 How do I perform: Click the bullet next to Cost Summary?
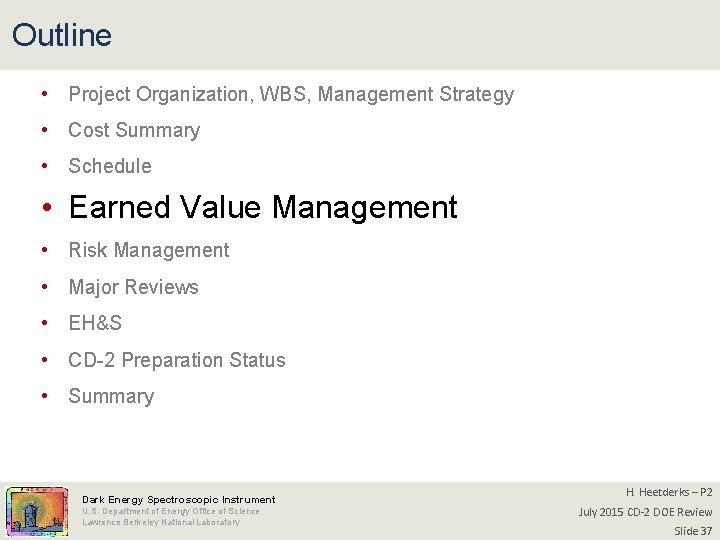(x=45, y=130)
